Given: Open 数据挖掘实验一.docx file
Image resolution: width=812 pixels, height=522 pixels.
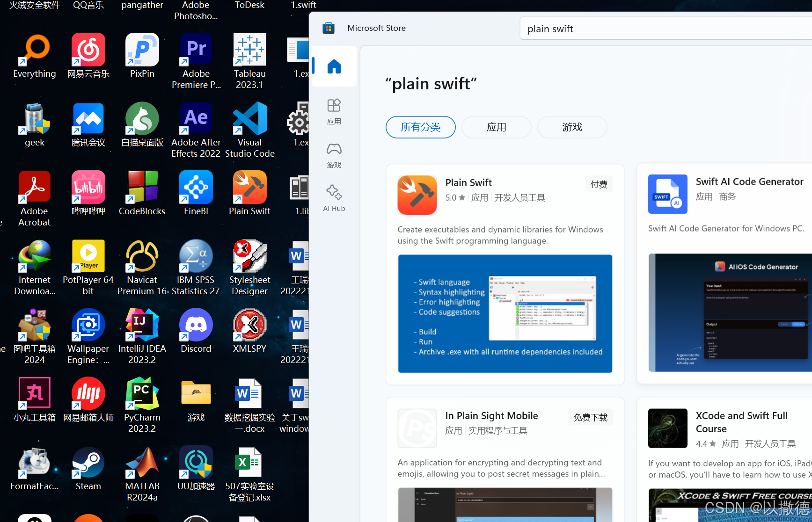Looking at the screenshot, I should point(250,405).
